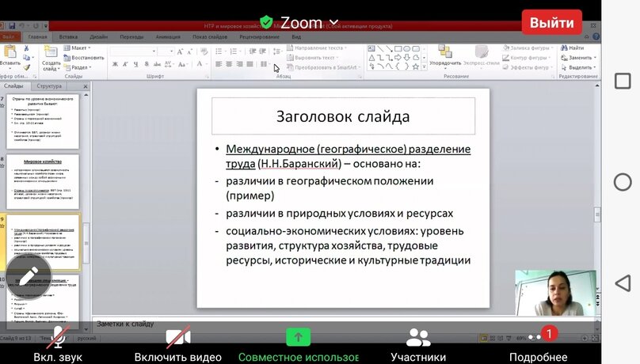The image size is (640, 364).
Task: Switch to the Вставка ribbon tab
Action: click(68, 36)
